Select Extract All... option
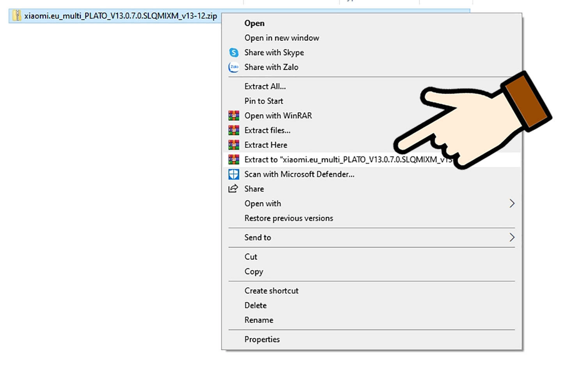 pos(372,87)
